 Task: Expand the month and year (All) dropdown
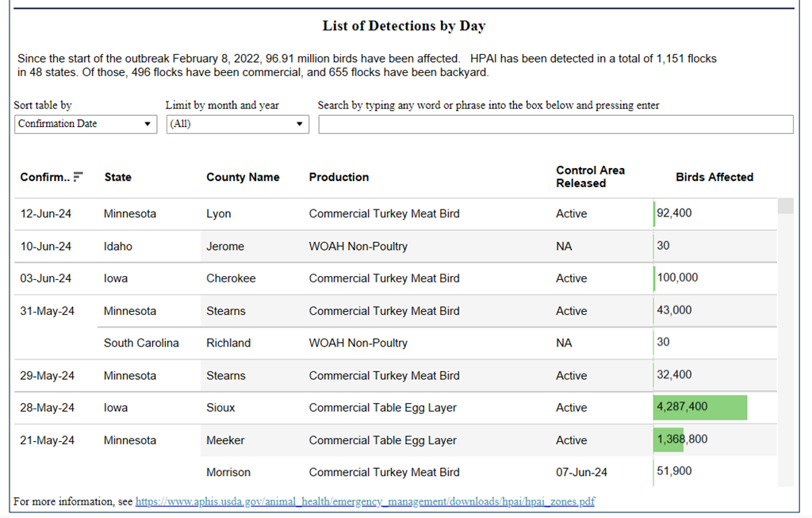(237, 124)
